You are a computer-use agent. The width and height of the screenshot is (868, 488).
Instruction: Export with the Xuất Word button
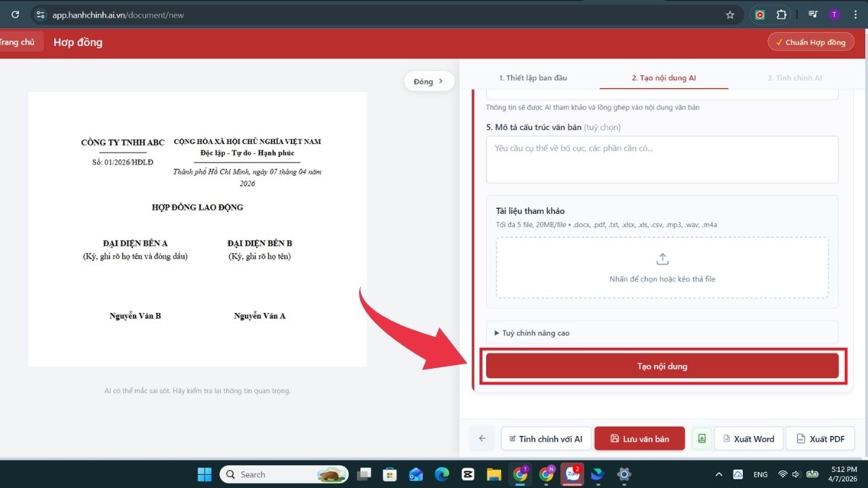pos(749,438)
